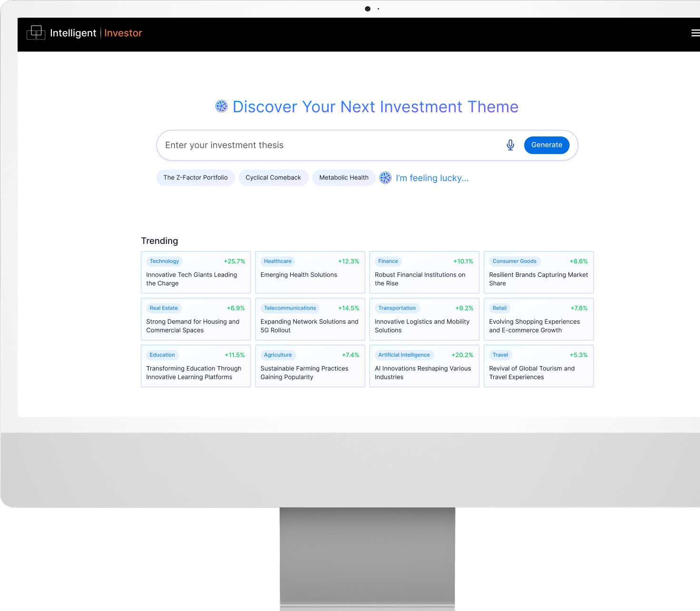The height and width of the screenshot is (611, 700).
Task: Click the I'm feeling lucky link
Action: 432,178
